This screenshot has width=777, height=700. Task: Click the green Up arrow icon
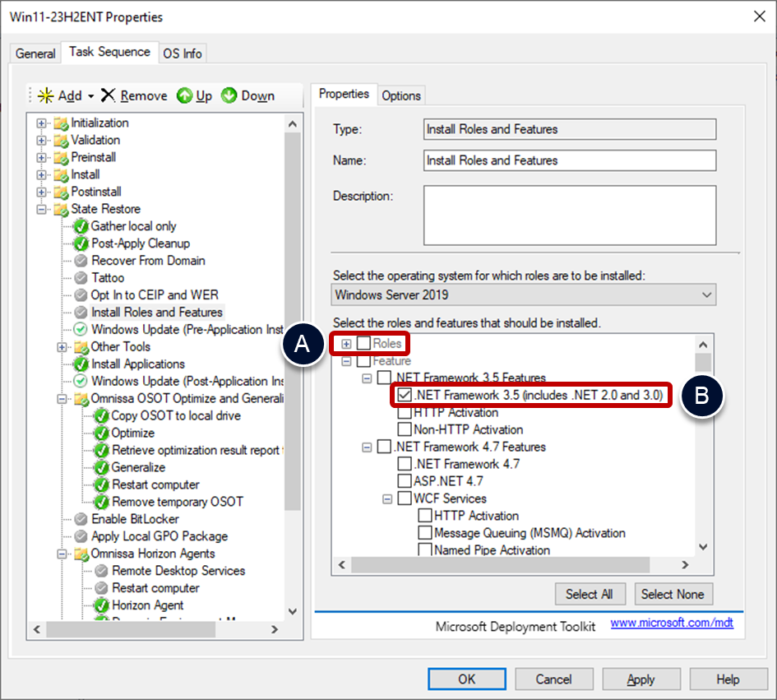tap(185, 96)
